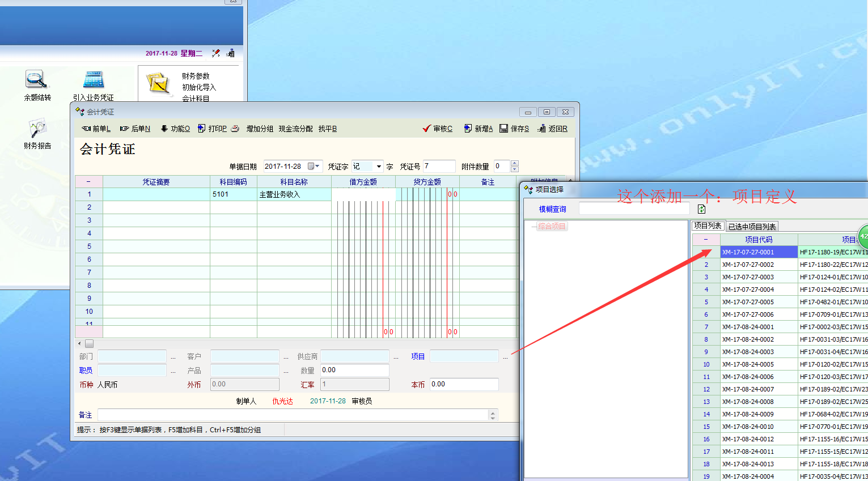This screenshot has width=868, height=481.
Task: Go to previous voucher with 前单L
Action: [x=96, y=129]
